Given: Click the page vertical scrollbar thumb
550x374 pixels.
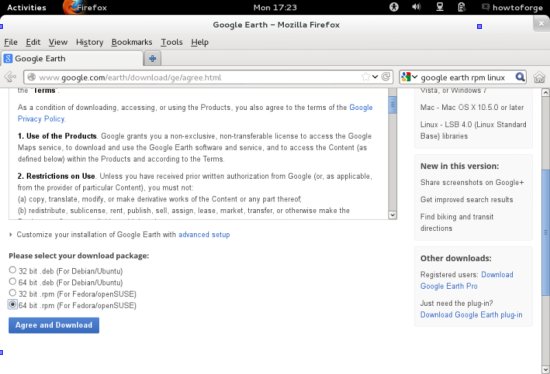Looking at the screenshot, I should point(545,232).
